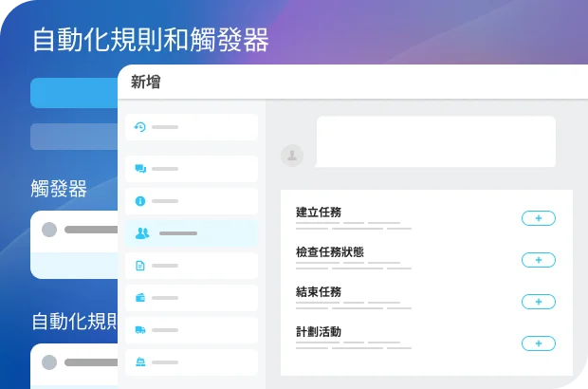The width and height of the screenshot is (588, 389).
Task: Click the pale blue bar below it
Action: (74, 137)
